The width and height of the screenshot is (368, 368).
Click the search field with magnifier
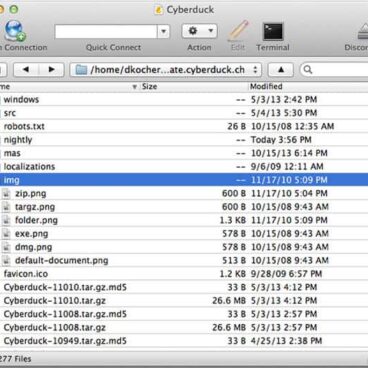334,70
